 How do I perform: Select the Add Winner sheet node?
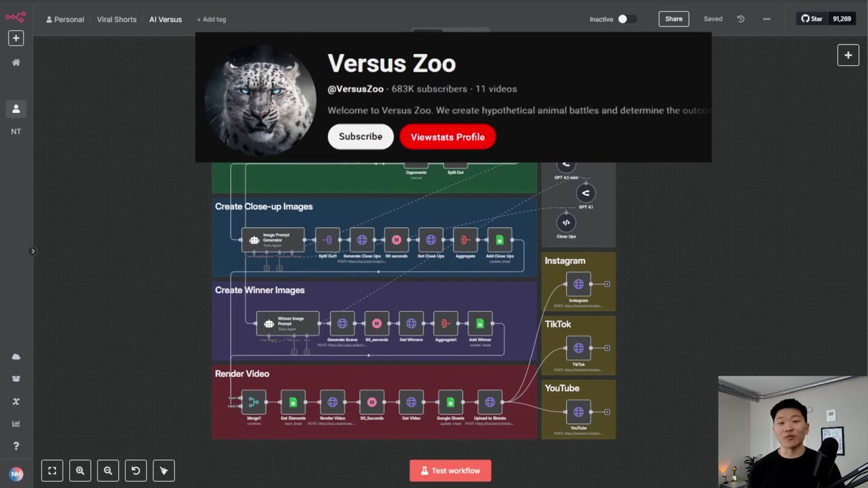[x=480, y=323]
